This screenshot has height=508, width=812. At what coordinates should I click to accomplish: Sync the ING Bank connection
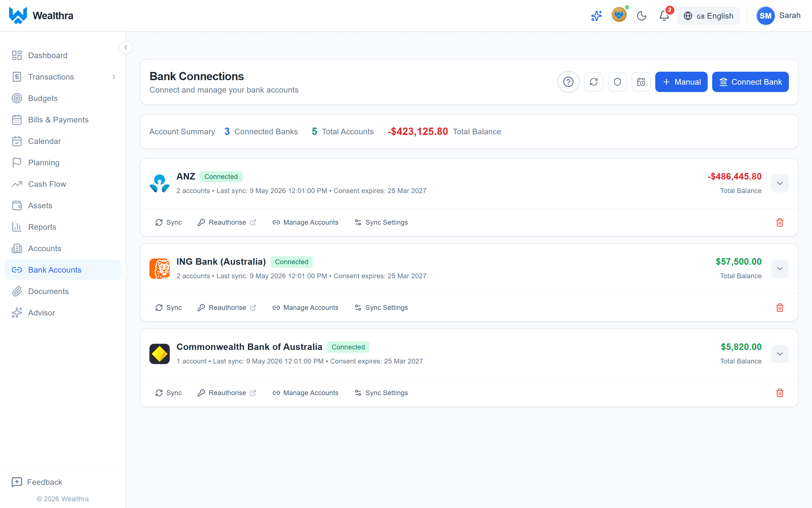[x=168, y=308]
